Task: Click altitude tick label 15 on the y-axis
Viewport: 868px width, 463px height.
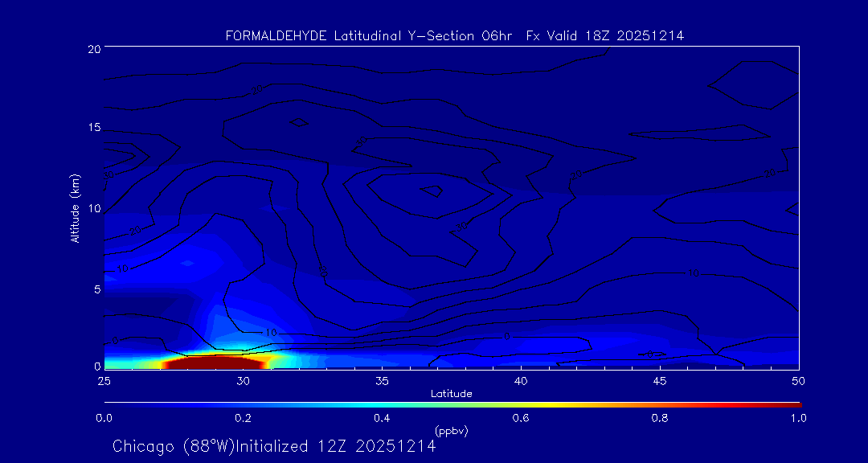Action: click(x=93, y=129)
